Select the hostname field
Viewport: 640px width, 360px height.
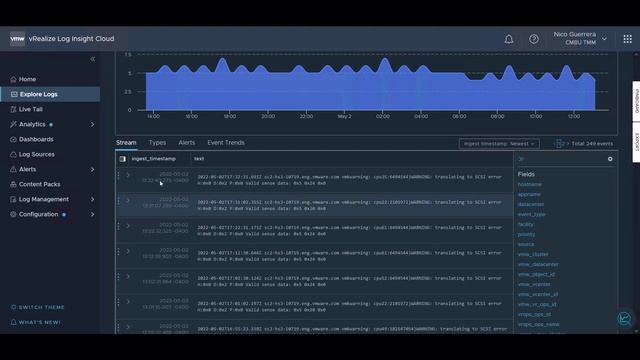(530, 184)
